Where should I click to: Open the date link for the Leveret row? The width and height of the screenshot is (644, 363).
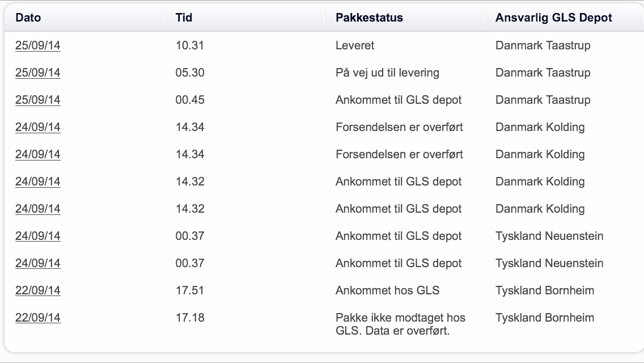point(37,46)
